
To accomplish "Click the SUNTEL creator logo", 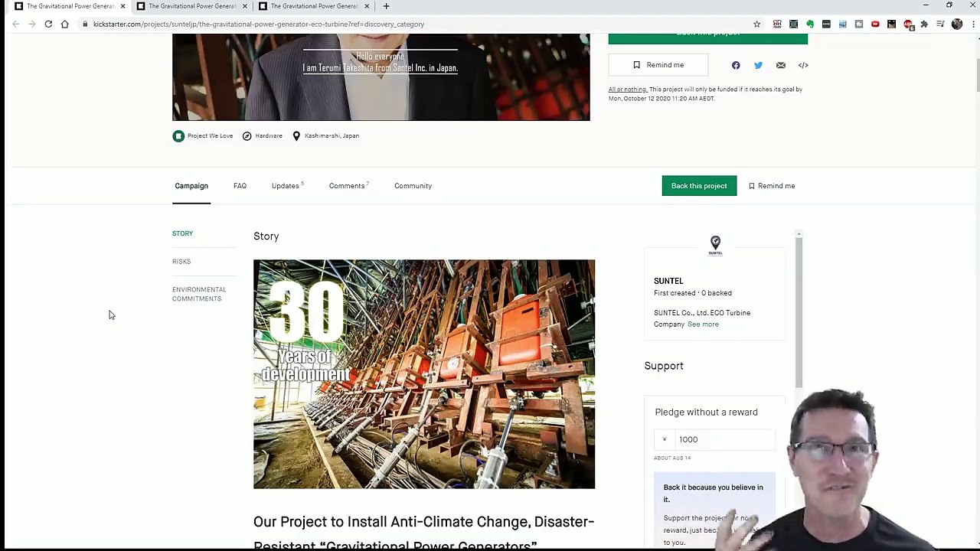I will click(x=715, y=246).
